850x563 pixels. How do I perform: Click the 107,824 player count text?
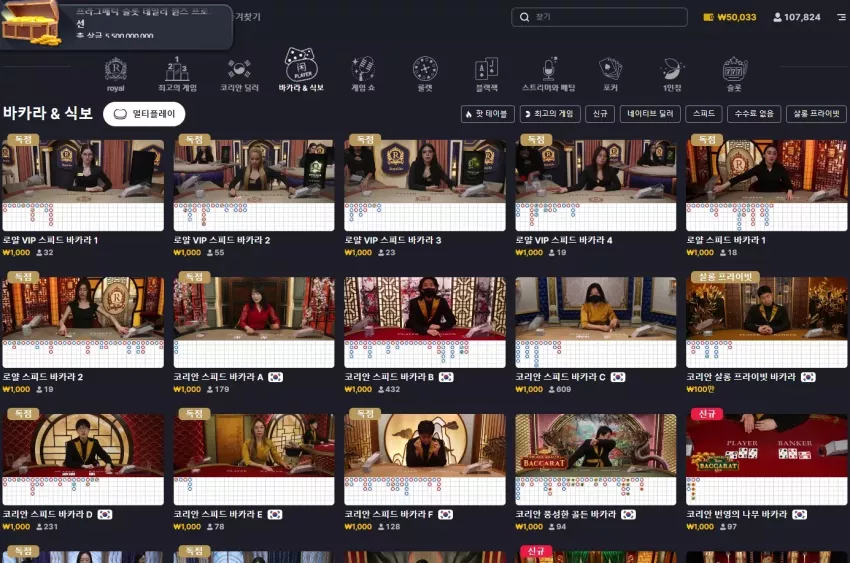tap(802, 17)
